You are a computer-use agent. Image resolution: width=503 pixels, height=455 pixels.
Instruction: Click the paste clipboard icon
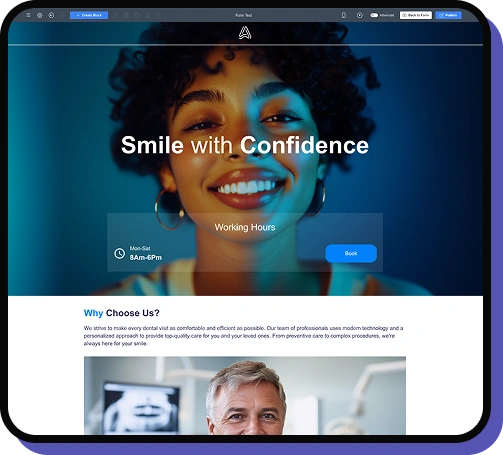[x=159, y=15]
